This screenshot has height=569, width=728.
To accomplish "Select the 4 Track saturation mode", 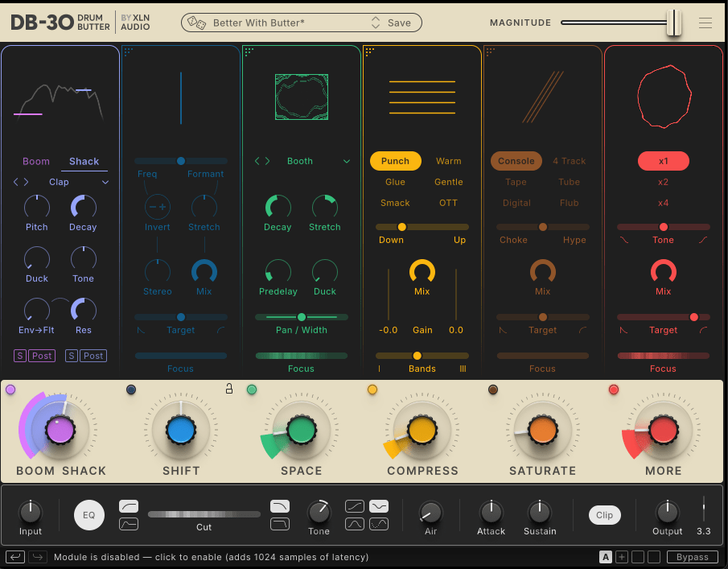I will coord(569,161).
